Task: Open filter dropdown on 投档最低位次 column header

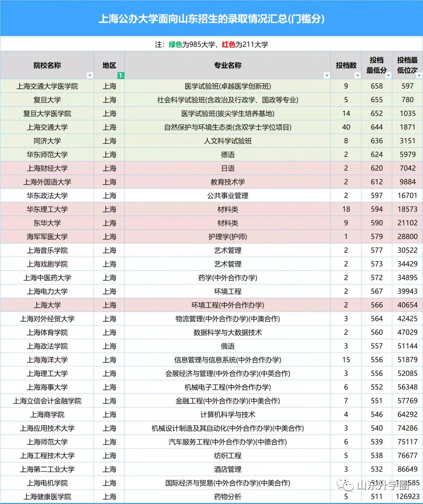Action: [x=419, y=76]
